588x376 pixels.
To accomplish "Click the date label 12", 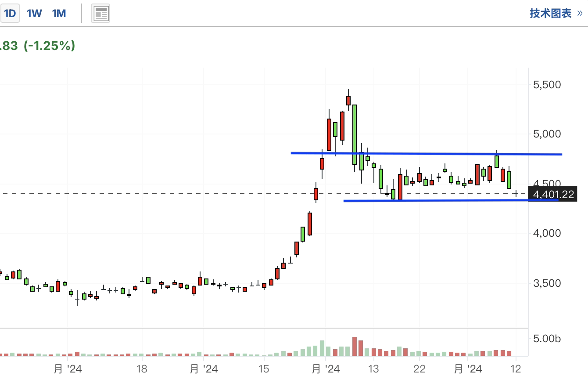I will [x=516, y=369].
